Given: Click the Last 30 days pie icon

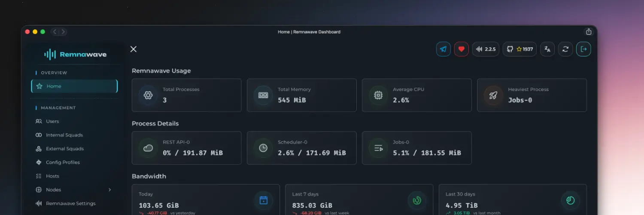Looking at the screenshot, I should pos(571,200).
